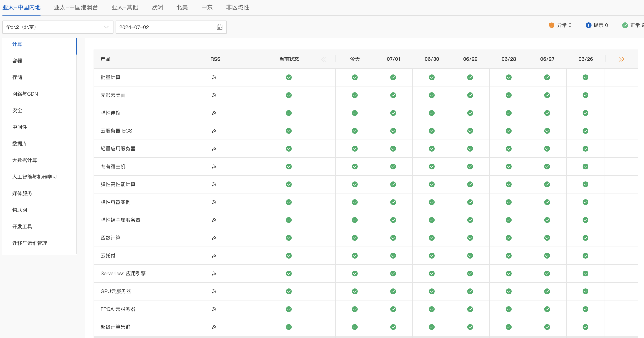Select 数据库 category in sidebar
644x338 pixels.
20,144
